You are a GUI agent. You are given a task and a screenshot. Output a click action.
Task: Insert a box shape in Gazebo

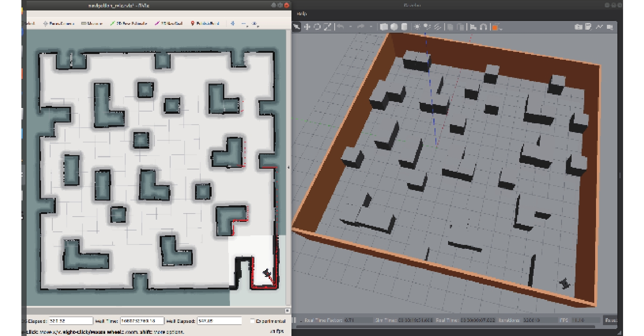[384, 27]
